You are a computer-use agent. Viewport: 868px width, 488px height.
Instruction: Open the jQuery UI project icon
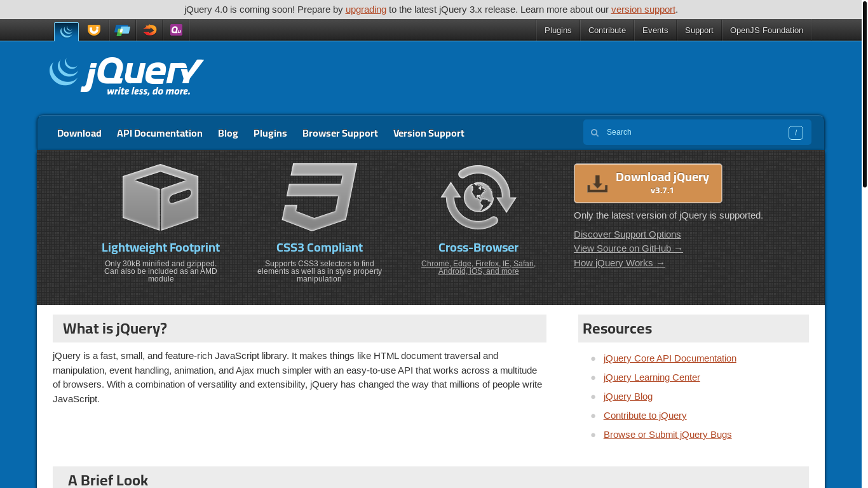(x=94, y=30)
